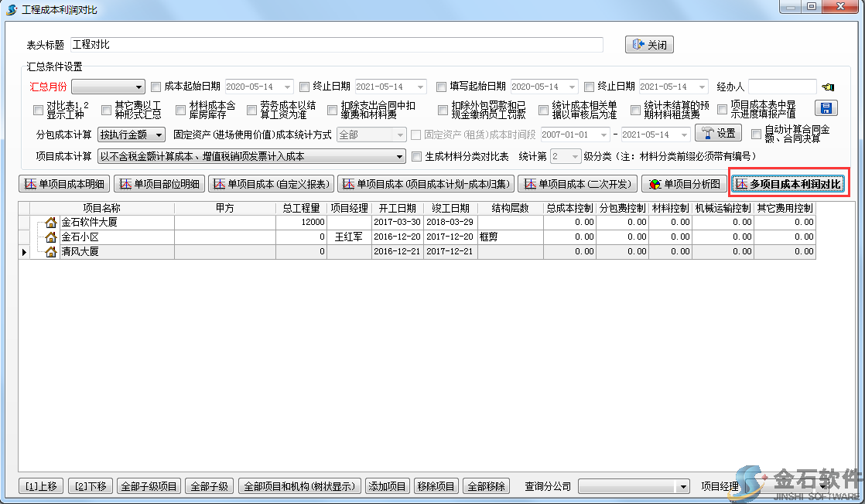Click the 项目名称 column header

pos(101,209)
